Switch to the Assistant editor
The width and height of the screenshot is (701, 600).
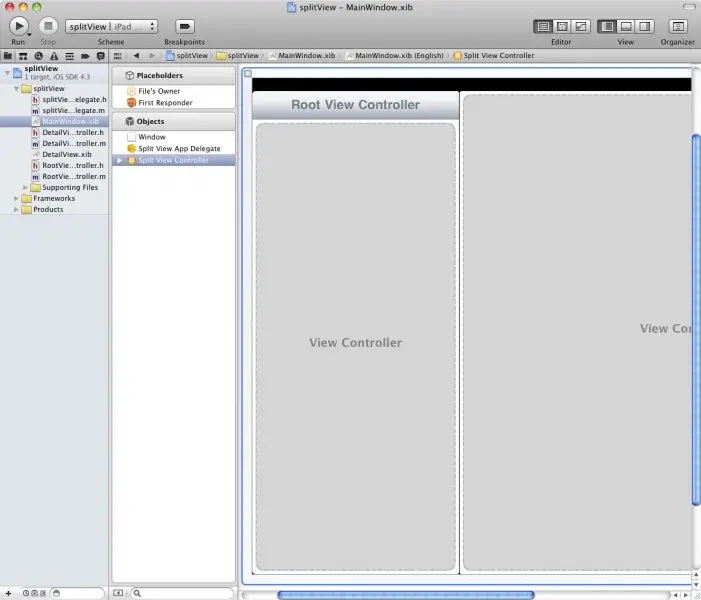[562, 26]
